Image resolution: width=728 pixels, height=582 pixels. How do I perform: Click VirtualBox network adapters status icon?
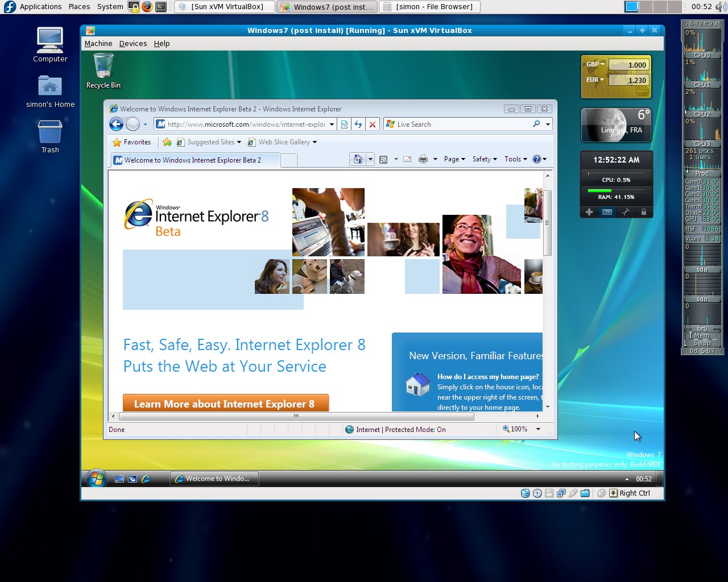[561, 493]
